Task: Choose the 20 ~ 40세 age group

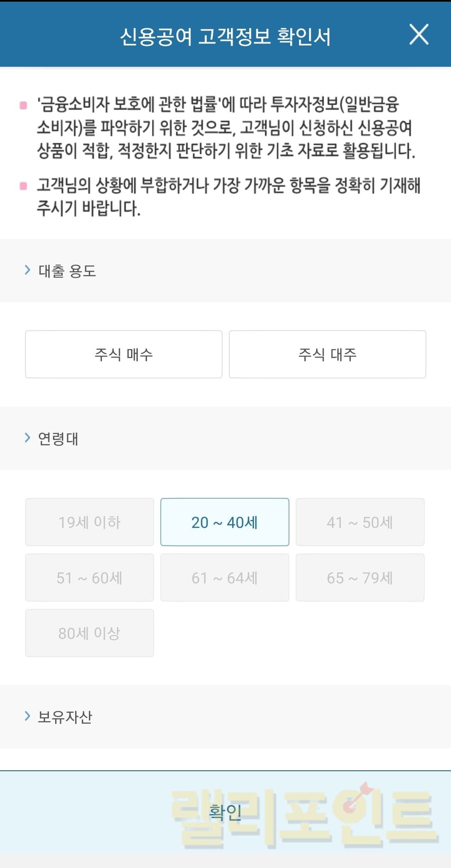Action: [x=225, y=522]
